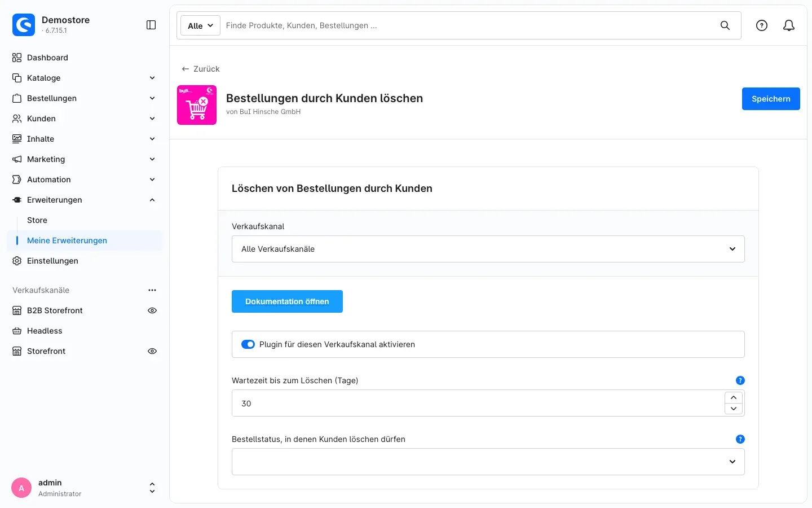Click the Marketing megaphone icon

pos(17,159)
